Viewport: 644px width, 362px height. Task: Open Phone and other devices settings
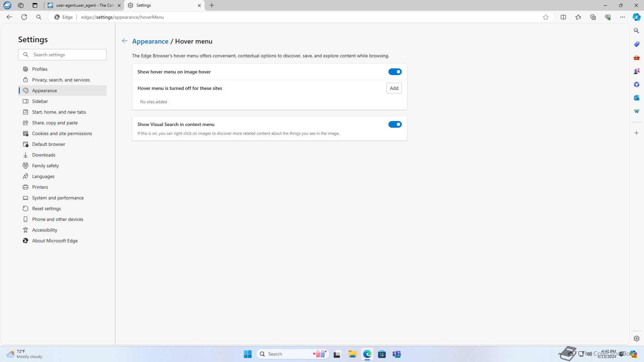(x=62, y=219)
